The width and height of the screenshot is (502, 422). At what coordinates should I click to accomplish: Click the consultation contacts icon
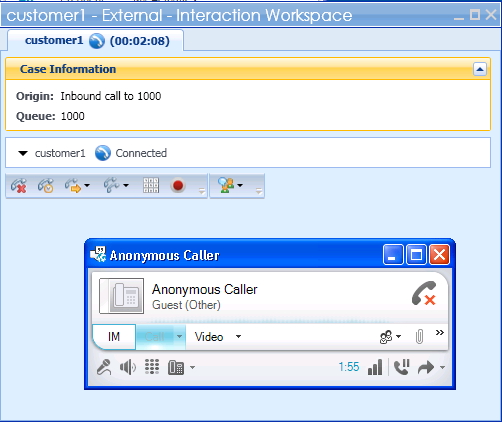226,185
